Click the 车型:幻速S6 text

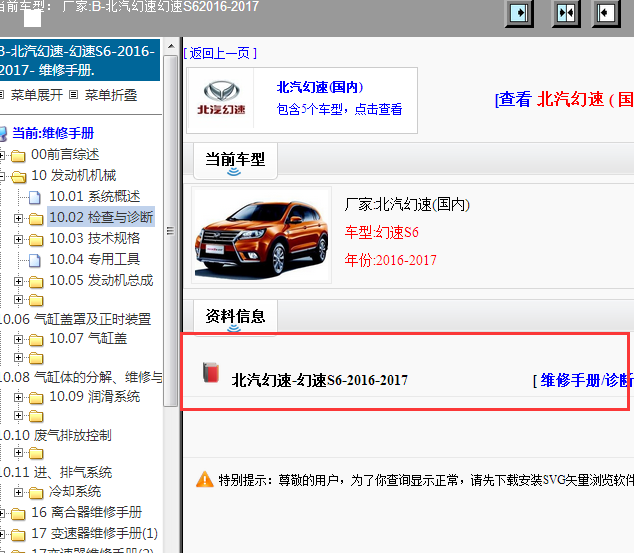tap(381, 232)
